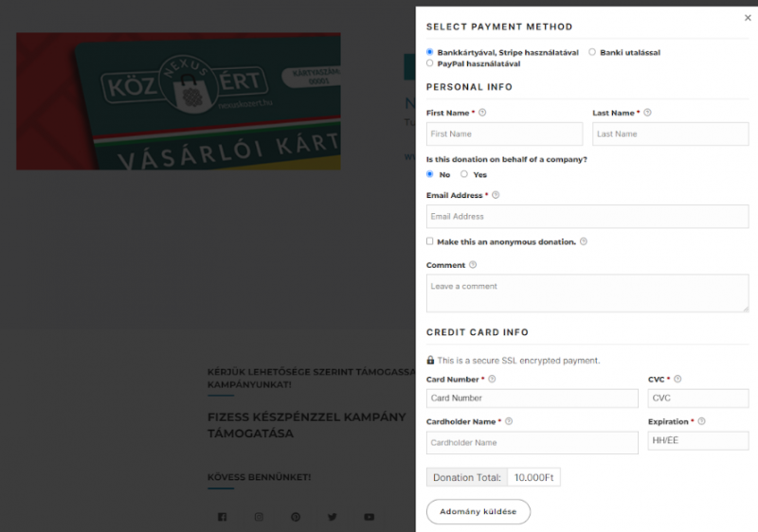This screenshot has height=532, width=758.
Task: Choose Yes for company donation
Action: click(464, 174)
